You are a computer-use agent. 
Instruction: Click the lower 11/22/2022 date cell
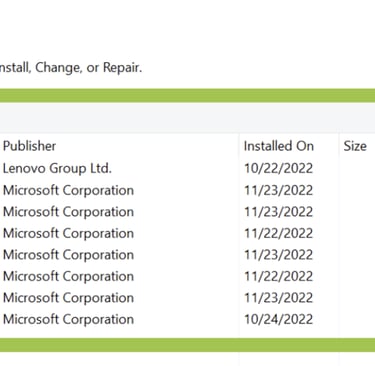click(279, 276)
